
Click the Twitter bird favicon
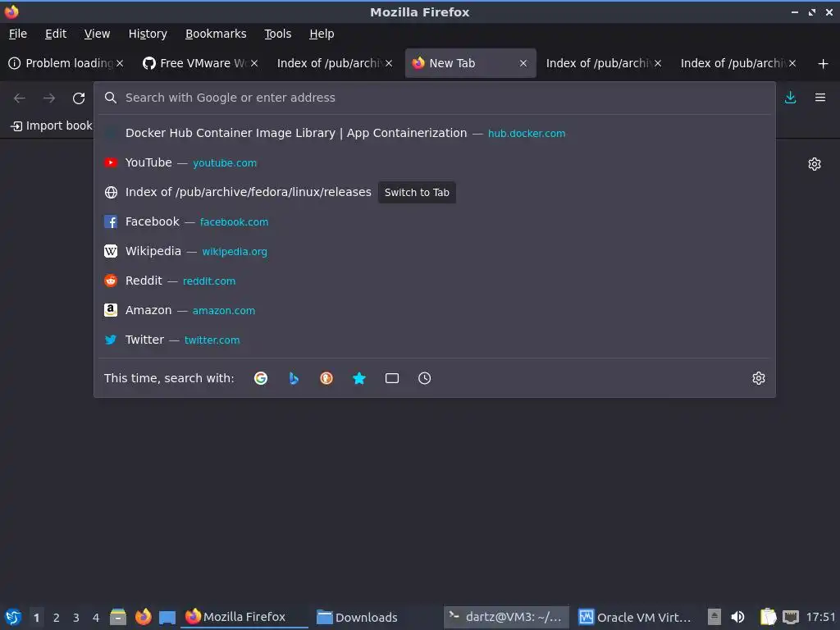coord(111,340)
